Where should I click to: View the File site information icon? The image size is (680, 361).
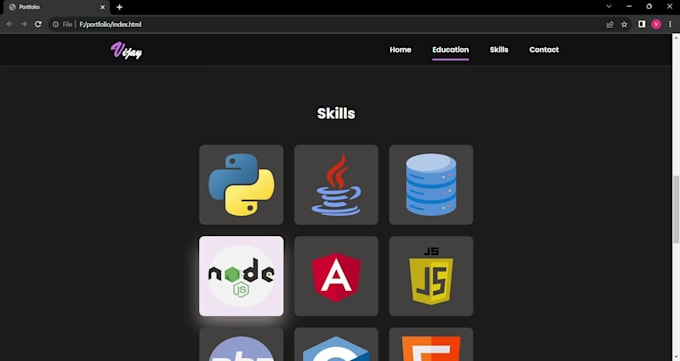click(56, 24)
